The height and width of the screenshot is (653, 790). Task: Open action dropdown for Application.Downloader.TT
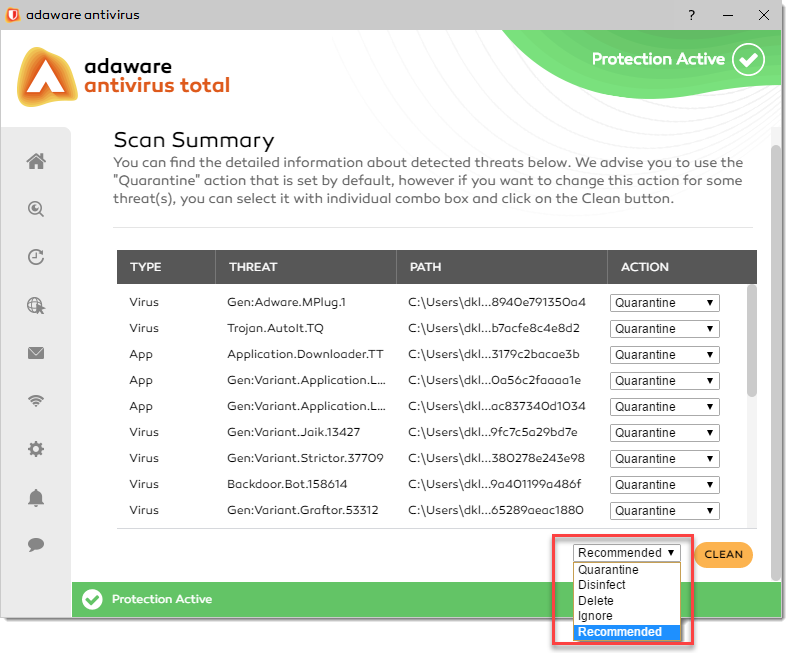[x=665, y=355]
